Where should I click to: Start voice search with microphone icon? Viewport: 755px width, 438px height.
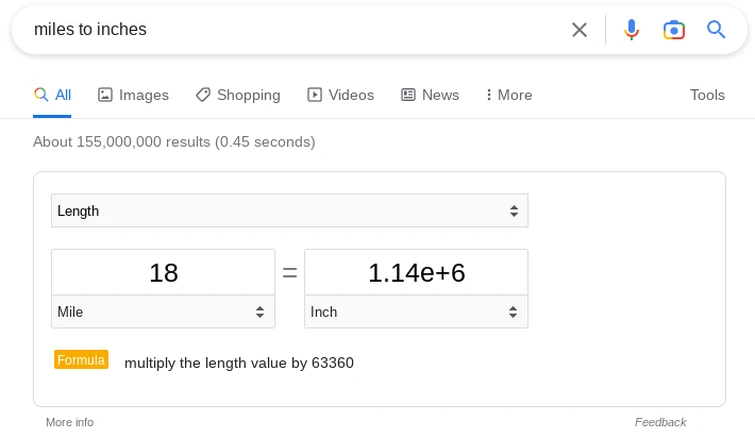point(631,30)
